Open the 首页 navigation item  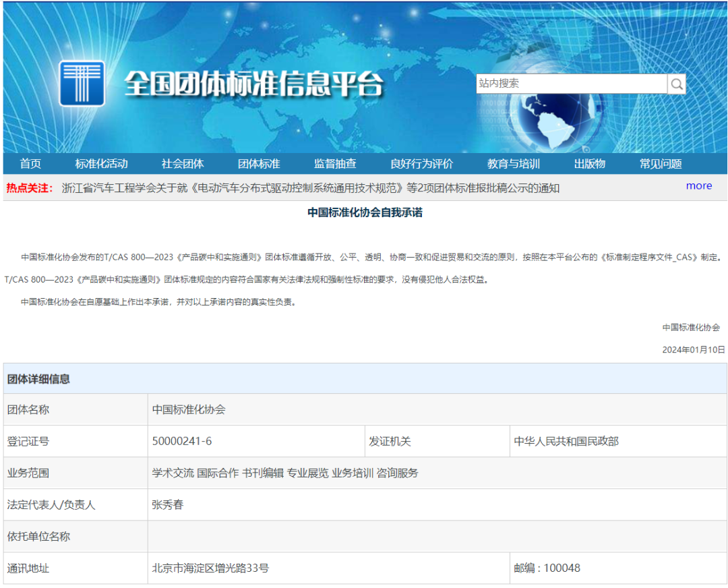point(30,164)
